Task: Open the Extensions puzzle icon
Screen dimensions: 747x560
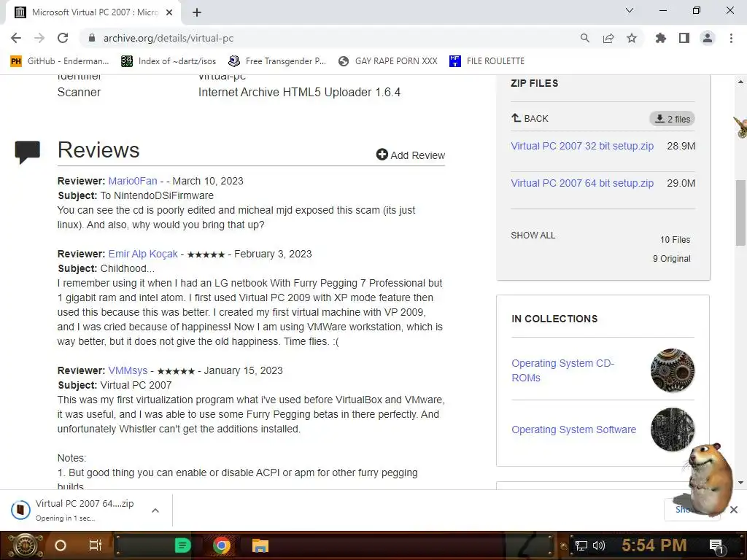Action: pos(661,38)
